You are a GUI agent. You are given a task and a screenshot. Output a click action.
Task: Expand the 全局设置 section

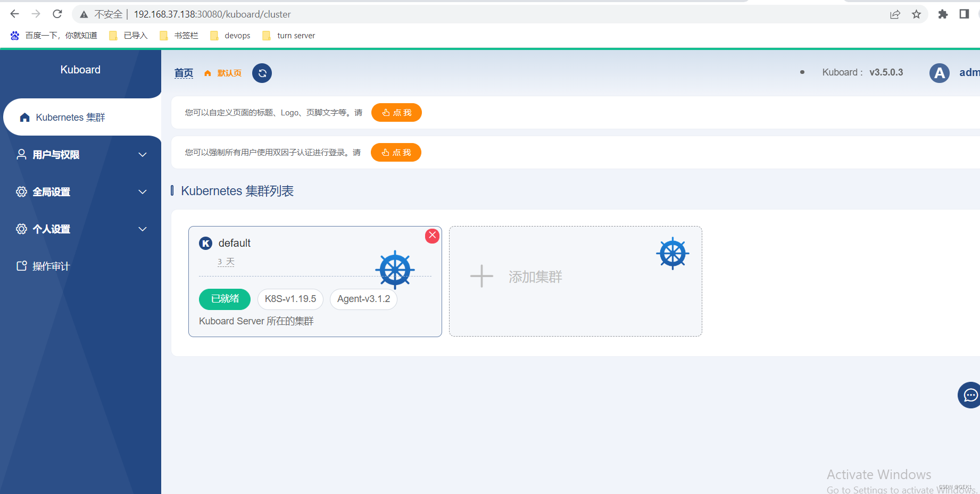click(x=52, y=191)
